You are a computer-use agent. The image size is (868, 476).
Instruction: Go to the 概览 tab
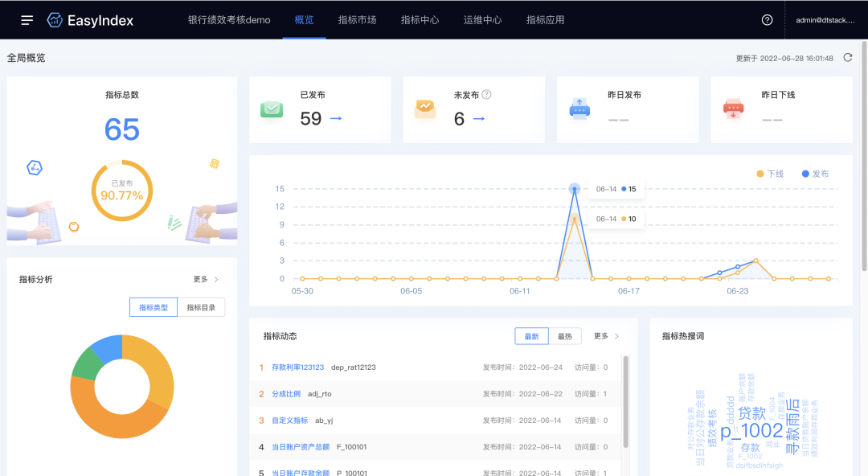[304, 20]
